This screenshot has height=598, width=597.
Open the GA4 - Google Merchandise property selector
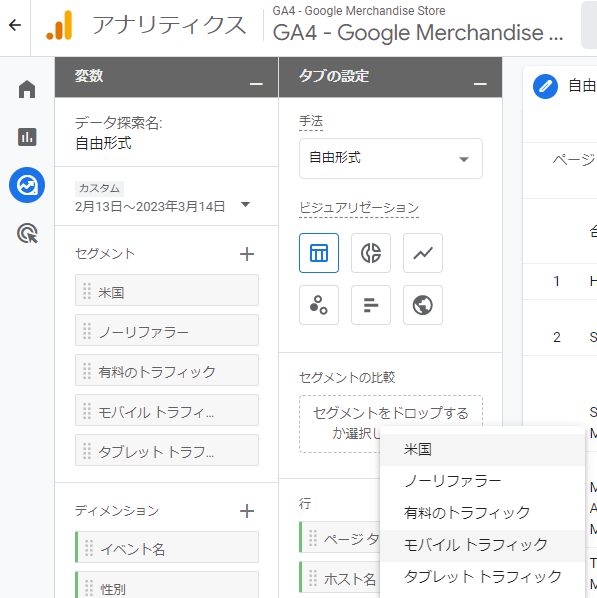418,25
